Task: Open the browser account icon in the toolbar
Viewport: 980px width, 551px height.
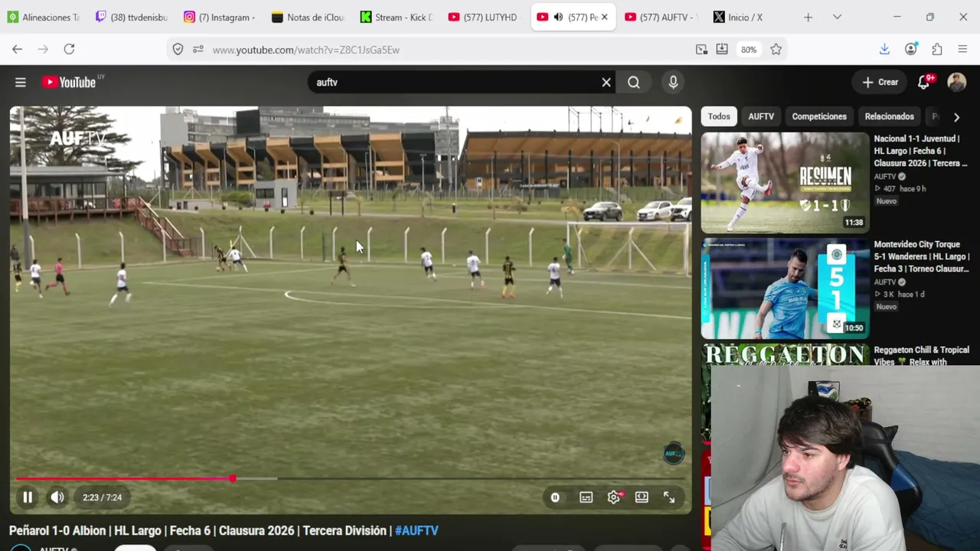Action: pyautogui.click(x=910, y=49)
